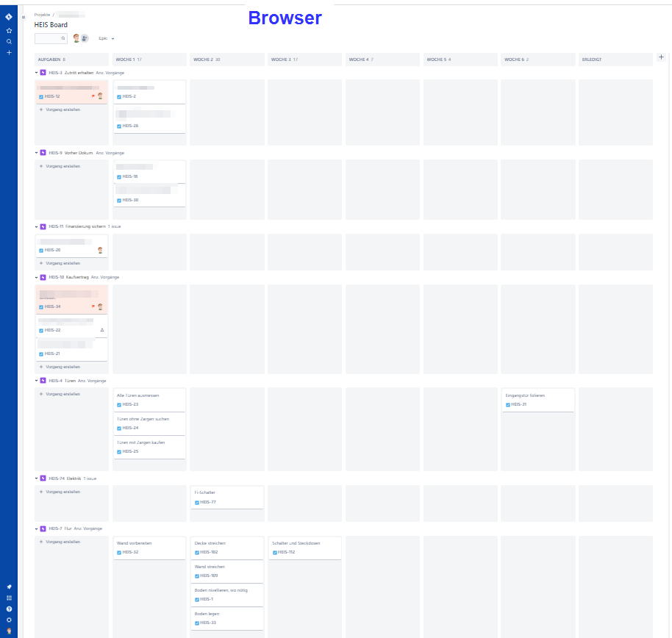672x638 pixels.
Task: Open the card Wand streichen
Action: coord(227,571)
